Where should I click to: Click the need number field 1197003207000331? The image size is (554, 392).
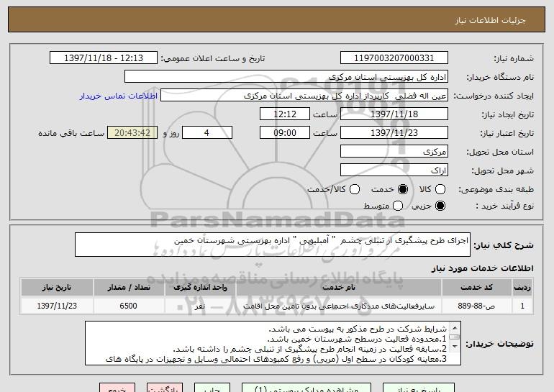[x=394, y=58]
